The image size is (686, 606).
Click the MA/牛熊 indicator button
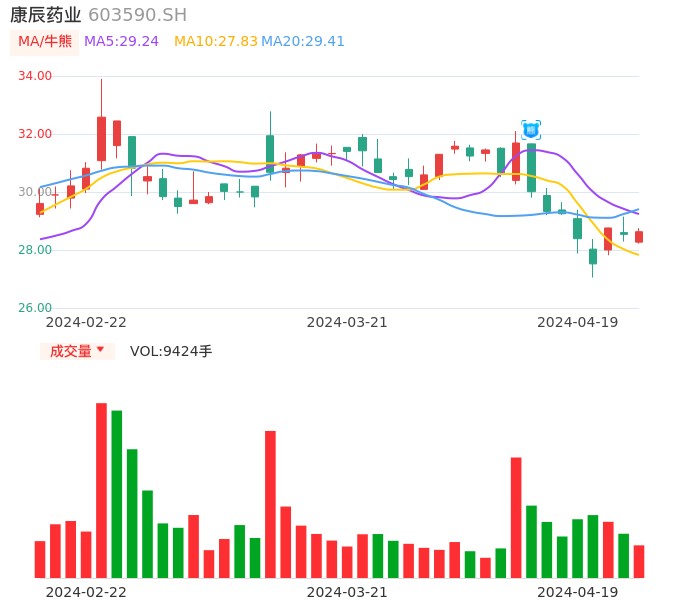tap(45, 41)
